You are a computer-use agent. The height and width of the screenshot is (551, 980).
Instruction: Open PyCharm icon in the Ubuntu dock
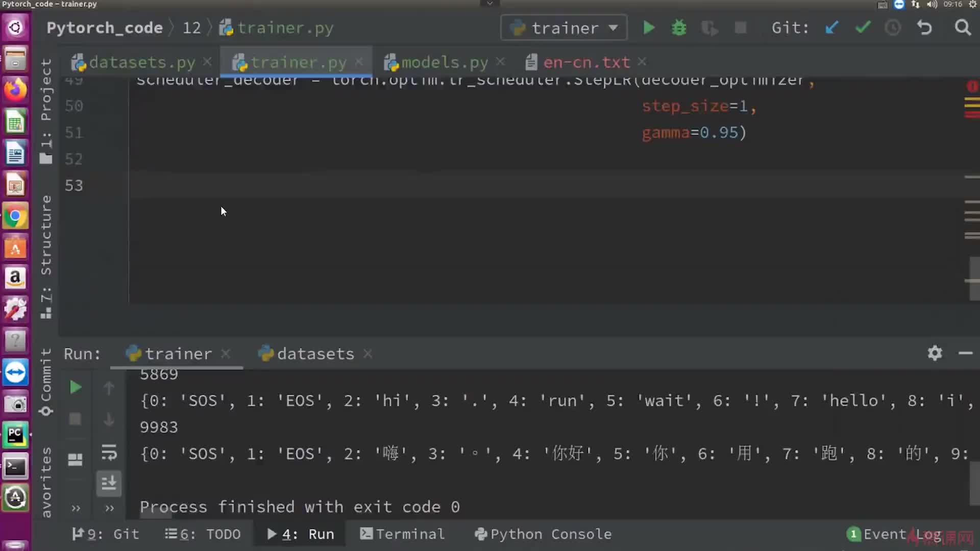pos(15,435)
